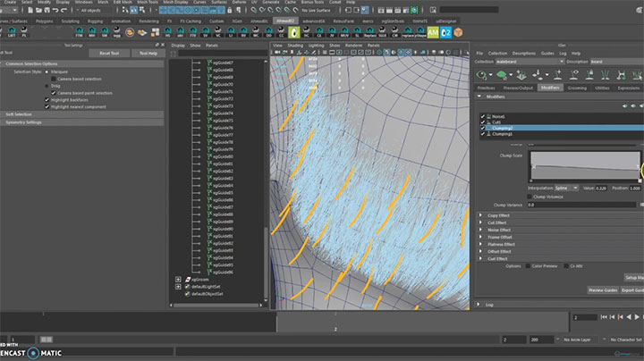Disable the Clumping1 modifier checkbox
644x361 pixels.
(x=483, y=134)
